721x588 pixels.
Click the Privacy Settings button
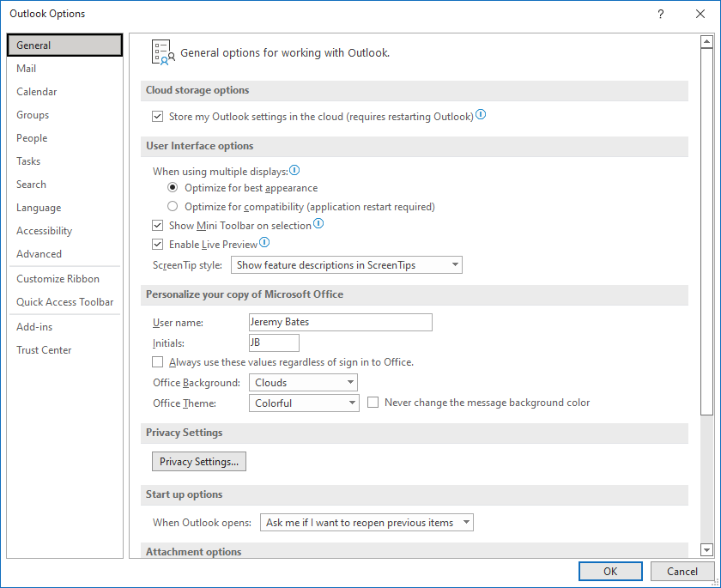point(199,462)
